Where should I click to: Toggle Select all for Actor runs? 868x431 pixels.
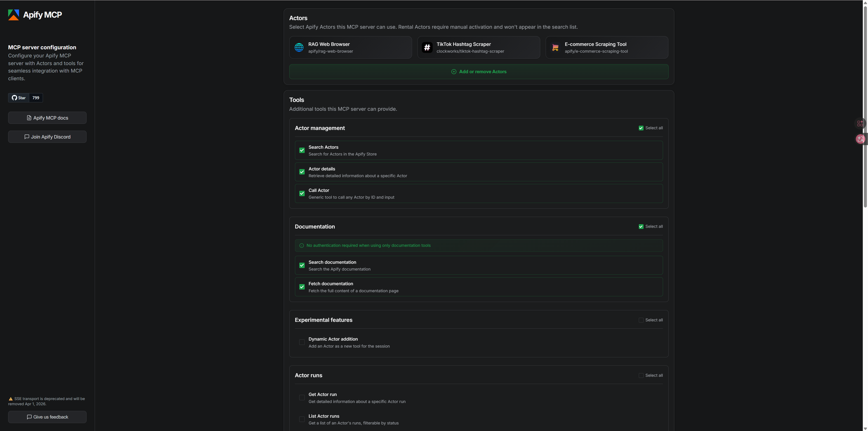pyautogui.click(x=641, y=375)
